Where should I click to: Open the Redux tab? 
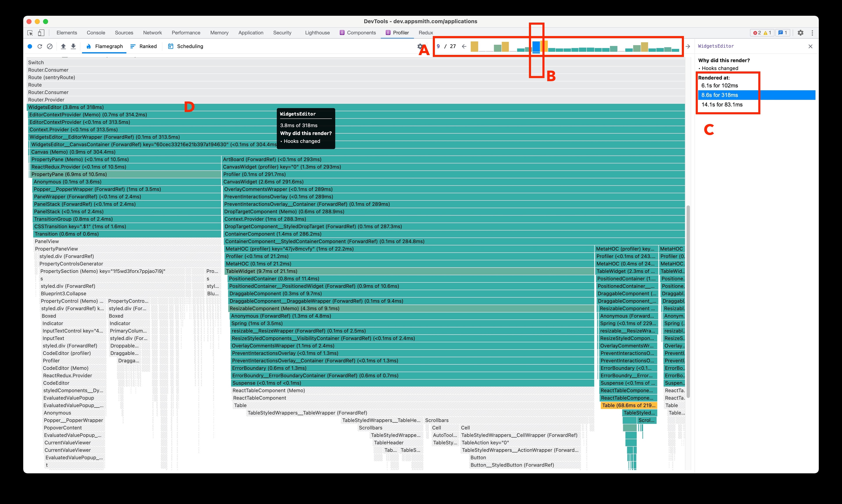pyautogui.click(x=426, y=33)
